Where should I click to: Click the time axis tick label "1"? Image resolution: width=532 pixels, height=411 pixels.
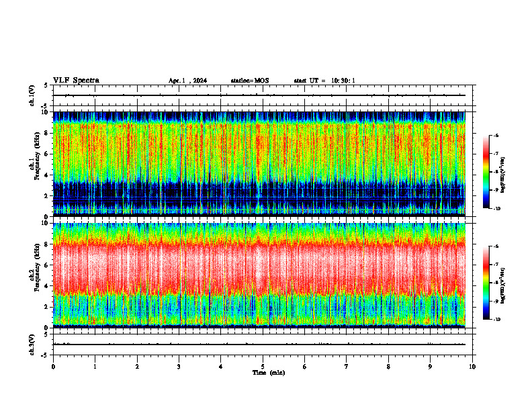(x=95, y=367)
